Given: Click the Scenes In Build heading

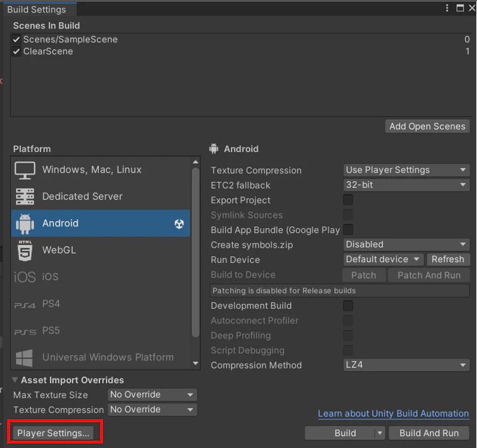Looking at the screenshot, I should tap(46, 26).
